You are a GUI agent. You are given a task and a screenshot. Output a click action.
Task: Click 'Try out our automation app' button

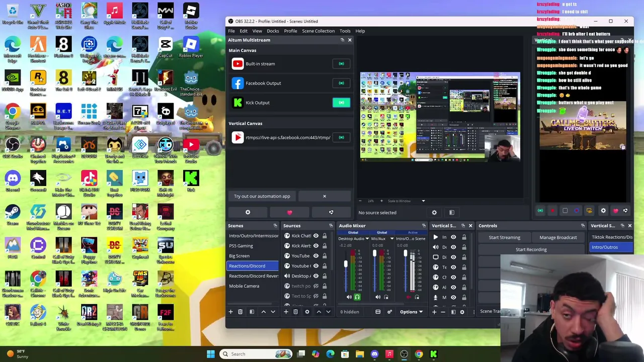click(x=262, y=196)
